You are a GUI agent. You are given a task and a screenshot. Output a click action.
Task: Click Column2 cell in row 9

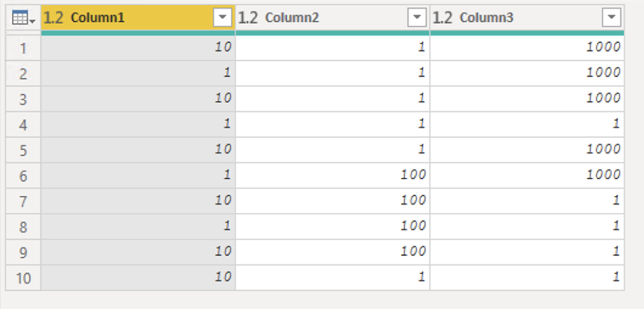[333, 252]
